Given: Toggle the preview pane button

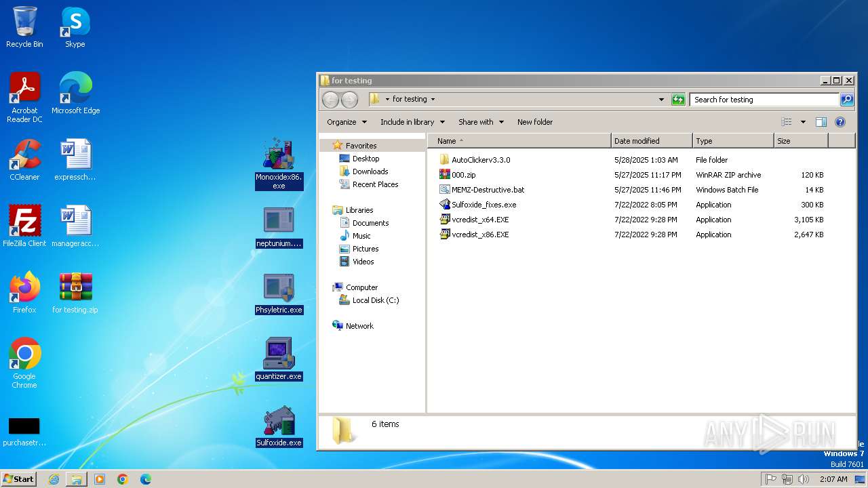Looking at the screenshot, I should (x=821, y=122).
